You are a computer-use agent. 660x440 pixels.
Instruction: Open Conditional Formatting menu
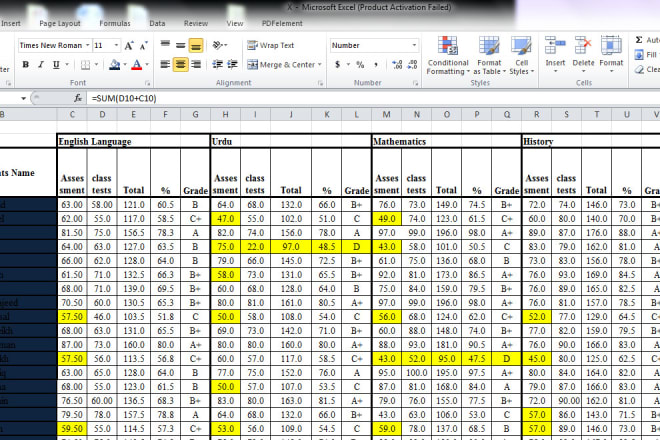tap(448, 56)
